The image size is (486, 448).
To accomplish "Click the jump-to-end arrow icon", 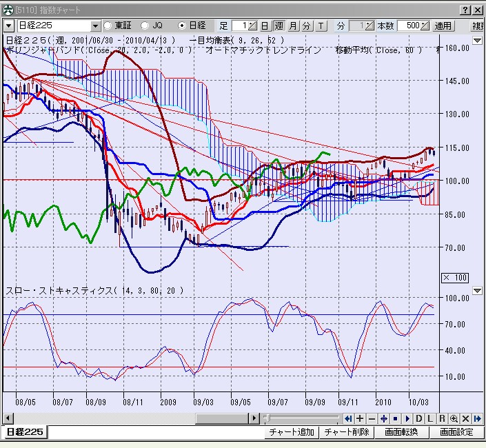I will pyautogui.click(x=477, y=419).
